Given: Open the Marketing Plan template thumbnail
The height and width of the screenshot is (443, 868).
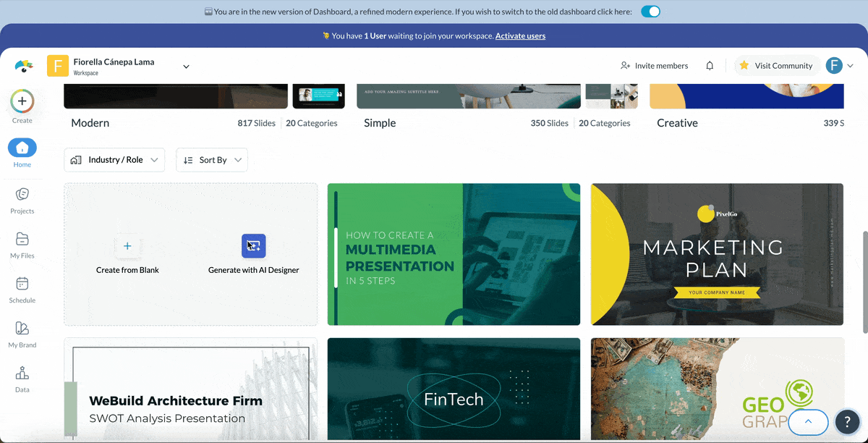Looking at the screenshot, I should point(717,254).
